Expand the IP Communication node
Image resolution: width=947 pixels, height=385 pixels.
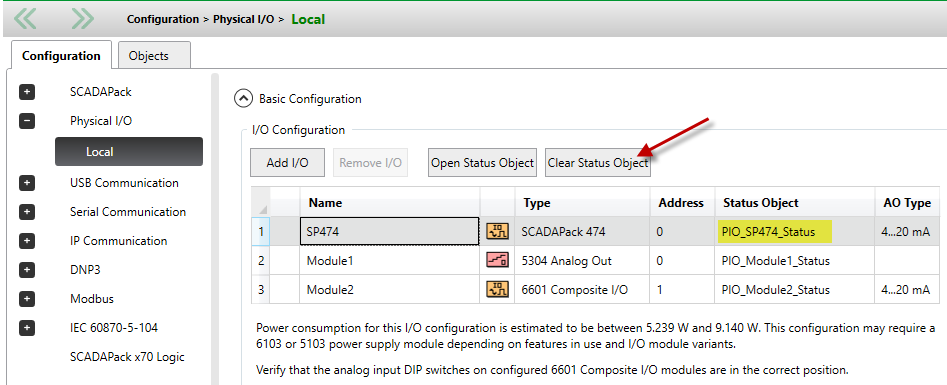27,241
